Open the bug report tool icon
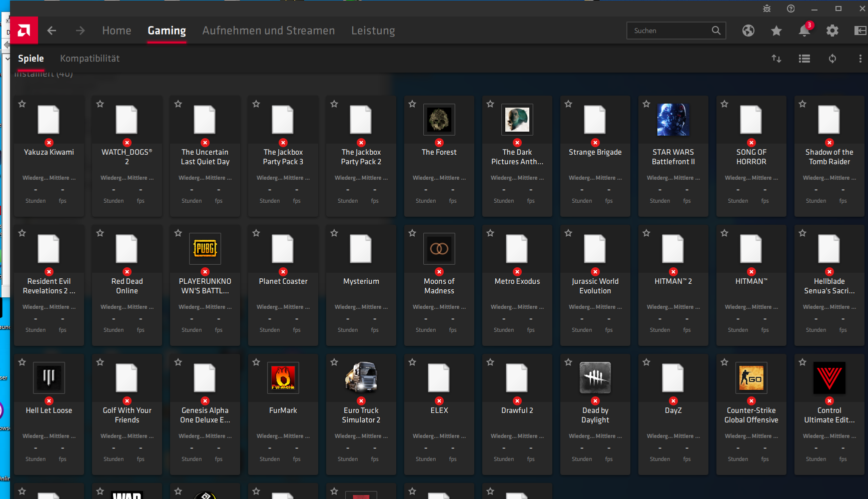Screen dimensions: 868x499 click(767, 9)
